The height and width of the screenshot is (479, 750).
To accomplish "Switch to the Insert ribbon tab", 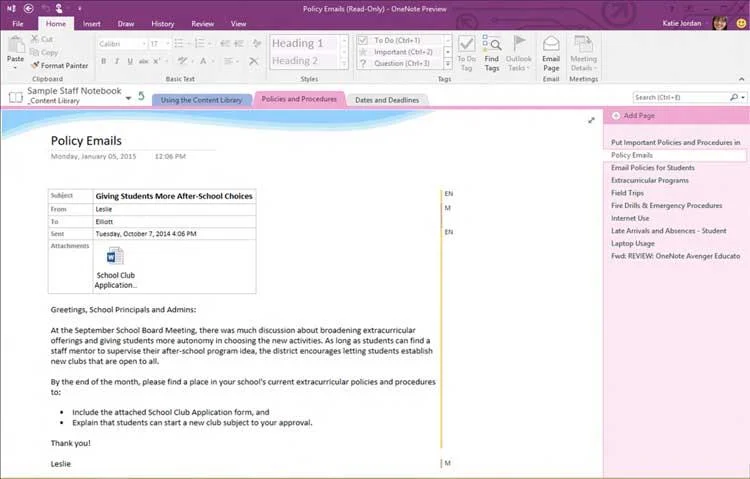I will [x=91, y=23].
